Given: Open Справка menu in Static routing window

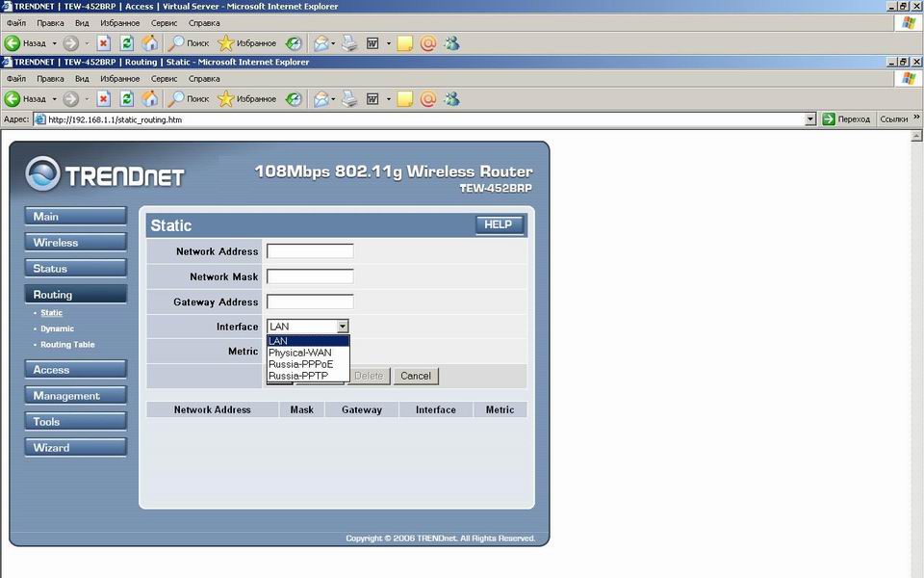Looking at the screenshot, I should coord(204,78).
